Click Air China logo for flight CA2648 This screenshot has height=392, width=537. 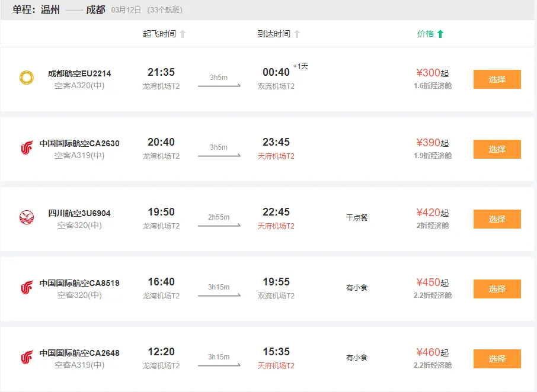point(27,358)
